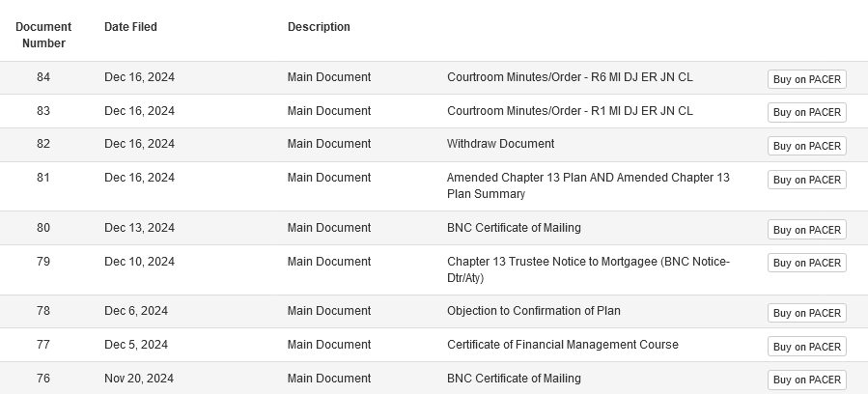Click the Date Filed column header
Viewport: 868px width, 394px height.
click(x=130, y=27)
